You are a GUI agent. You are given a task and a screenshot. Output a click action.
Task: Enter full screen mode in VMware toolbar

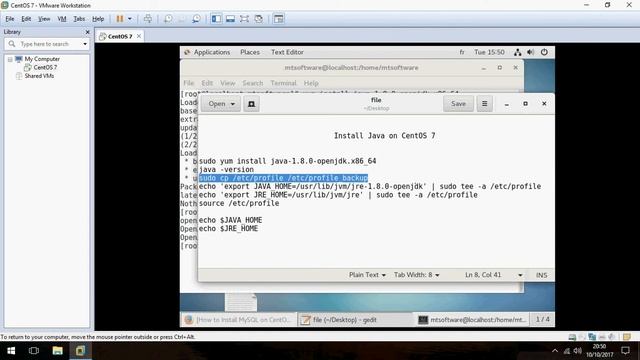pyautogui.click(x=244, y=19)
